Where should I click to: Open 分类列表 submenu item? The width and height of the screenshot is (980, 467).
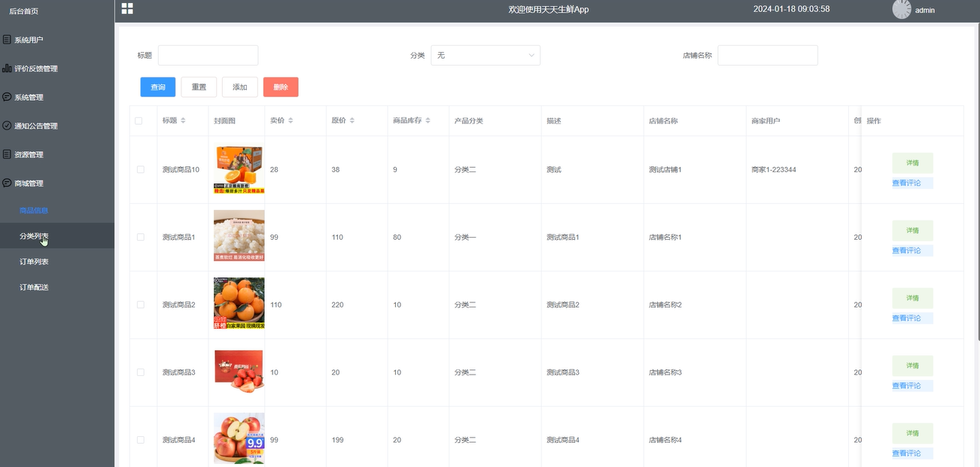click(x=57, y=236)
